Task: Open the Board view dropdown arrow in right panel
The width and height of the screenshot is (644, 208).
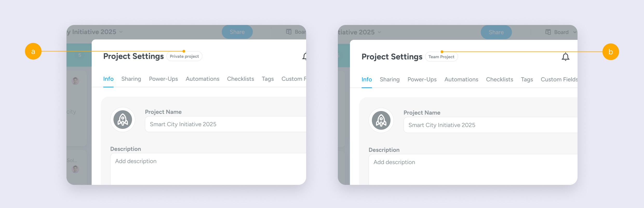Action: tap(575, 32)
